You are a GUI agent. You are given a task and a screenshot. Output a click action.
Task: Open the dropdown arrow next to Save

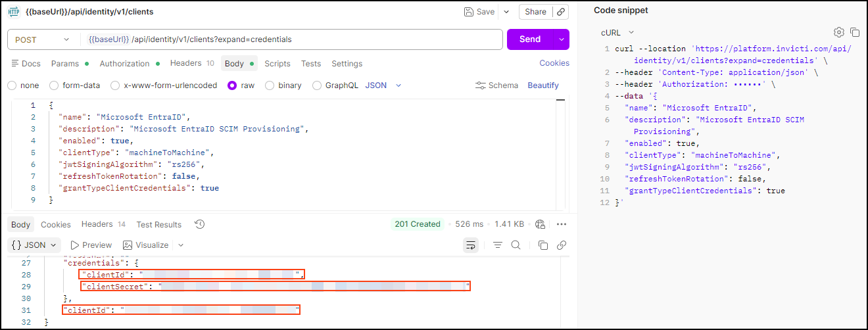[506, 12]
